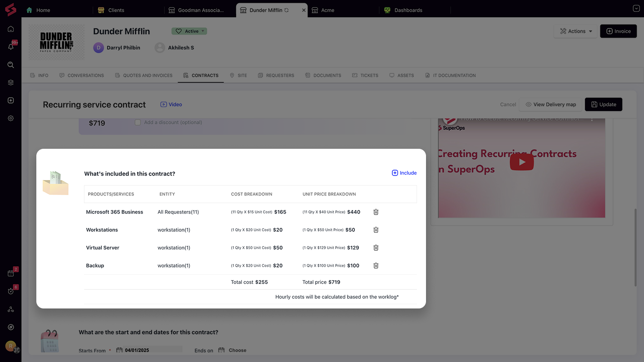This screenshot has height=362, width=644.
Task: Open the calendar picker for Starts From
Action: pos(119,350)
